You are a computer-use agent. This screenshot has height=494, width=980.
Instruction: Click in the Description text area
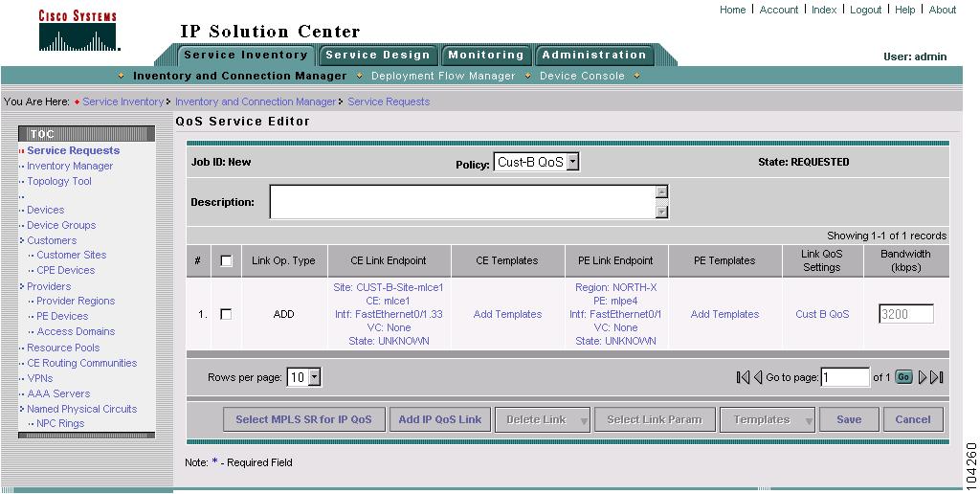(x=463, y=202)
